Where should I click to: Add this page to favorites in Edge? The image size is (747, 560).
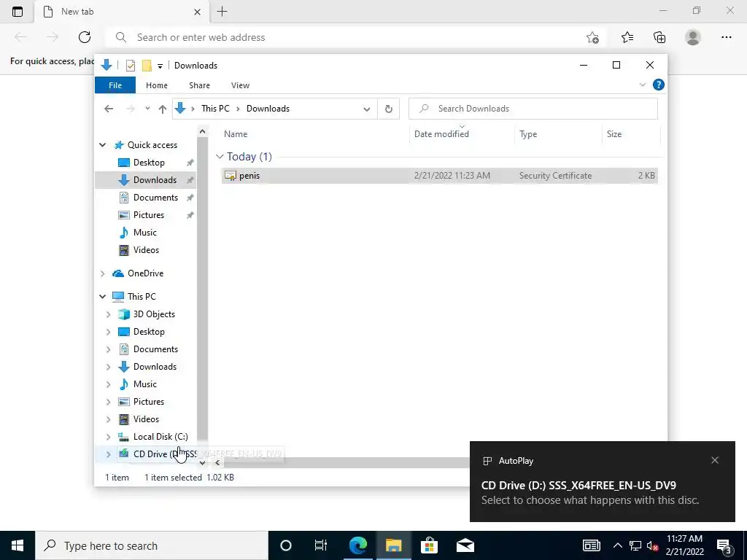(592, 38)
